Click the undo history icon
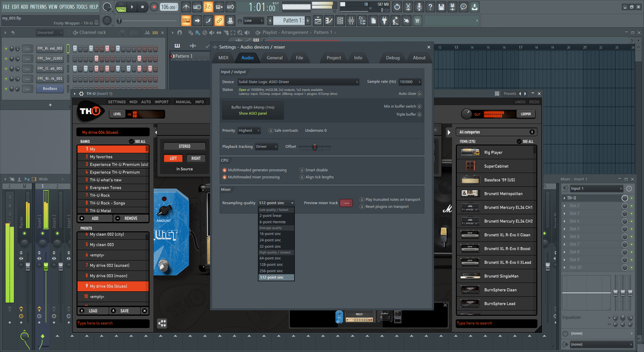Screen dimensions: 644x352 [397, 7]
